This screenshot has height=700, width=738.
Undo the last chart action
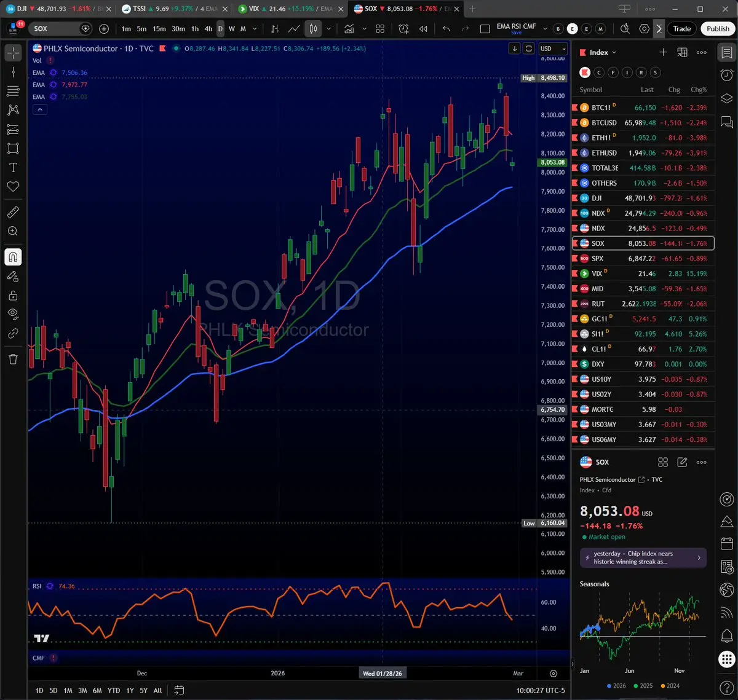click(x=446, y=29)
